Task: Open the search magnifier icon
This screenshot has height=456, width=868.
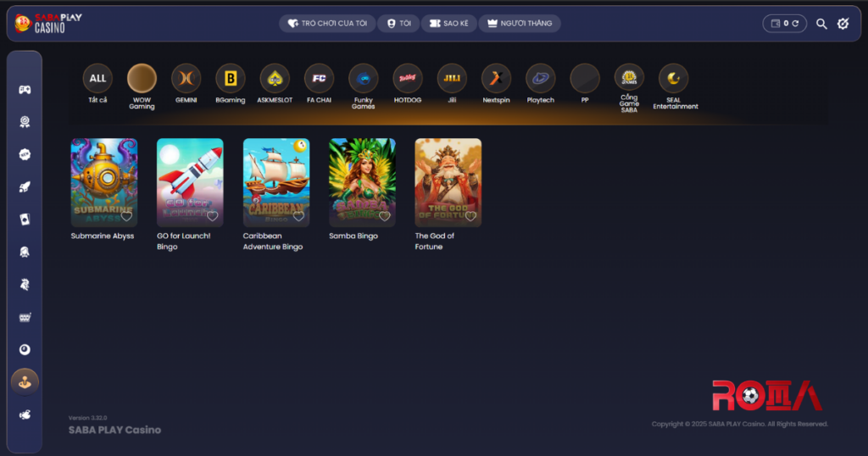Action: 821,24
